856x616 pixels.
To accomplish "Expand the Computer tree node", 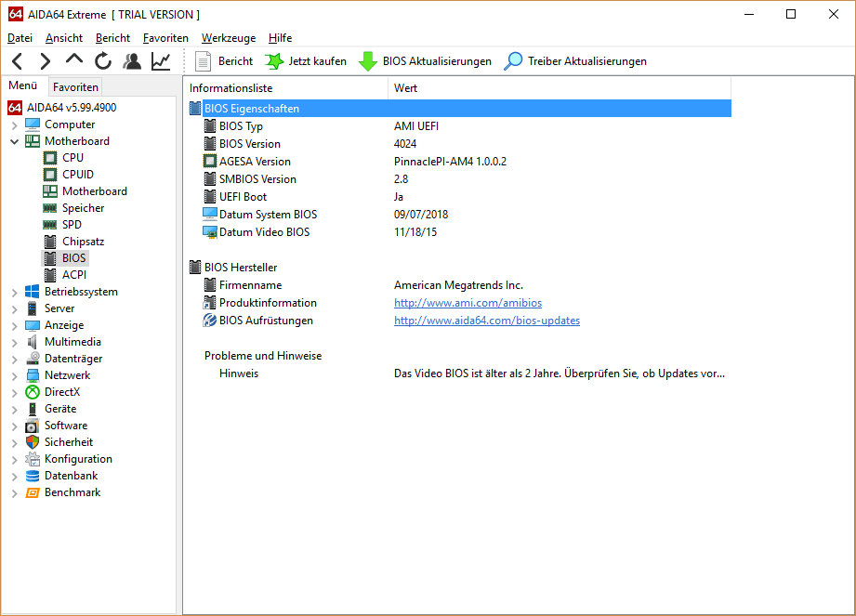I will [x=15, y=125].
